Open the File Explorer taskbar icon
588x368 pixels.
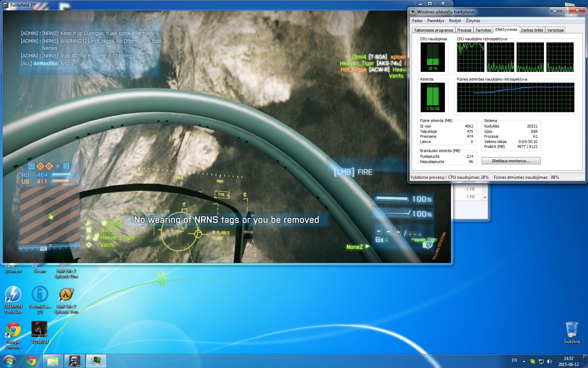[x=53, y=361]
